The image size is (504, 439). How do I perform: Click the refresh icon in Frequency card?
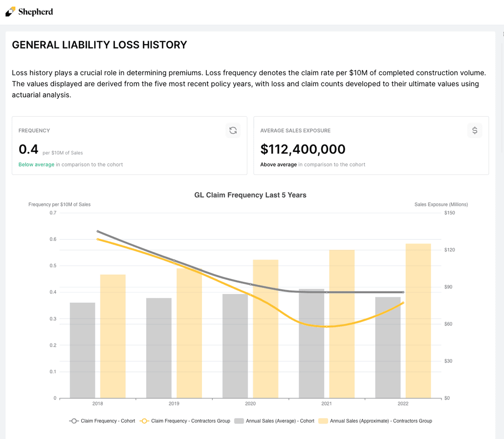[x=233, y=131]
